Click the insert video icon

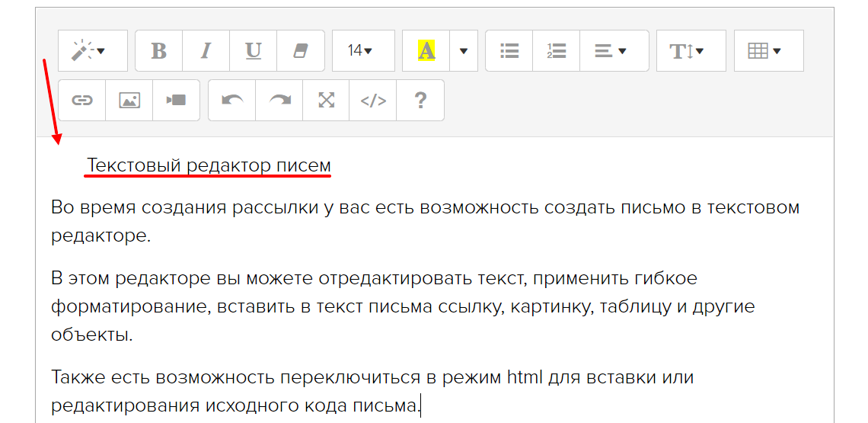coord(176,101)
